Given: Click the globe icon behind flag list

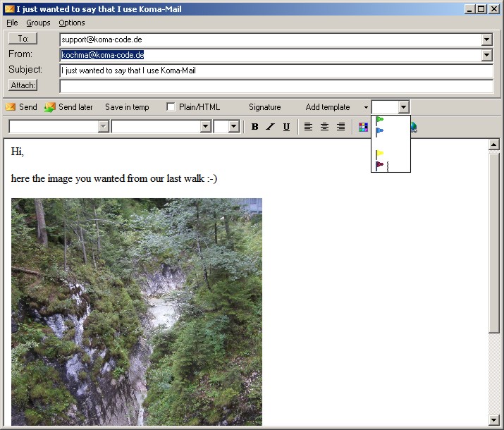Looking at the screenshot, I should tap(414, 128).
